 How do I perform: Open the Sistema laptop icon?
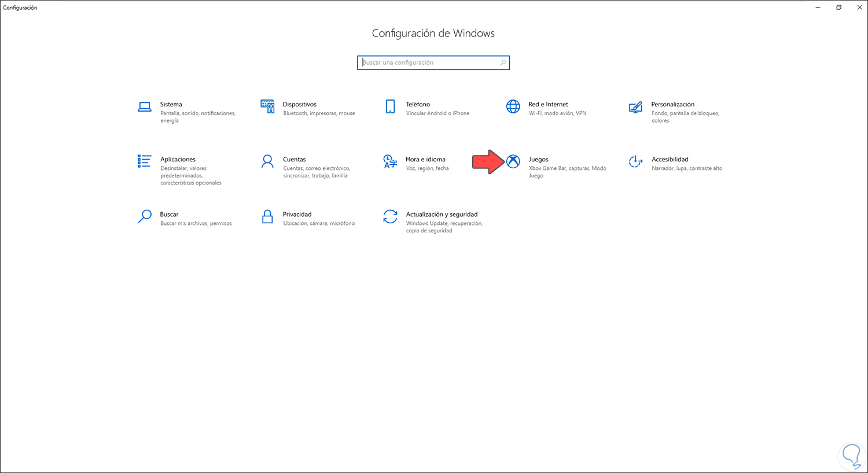coord(144,106)
